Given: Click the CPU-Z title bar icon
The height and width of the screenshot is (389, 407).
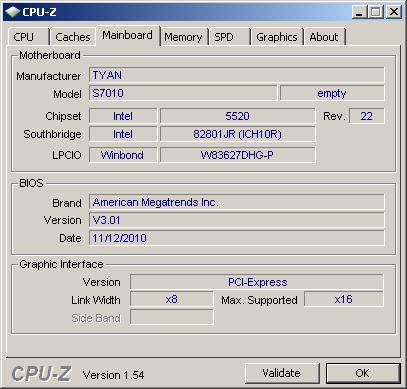Looking at the screenshot, I should [x=12, y=12].
